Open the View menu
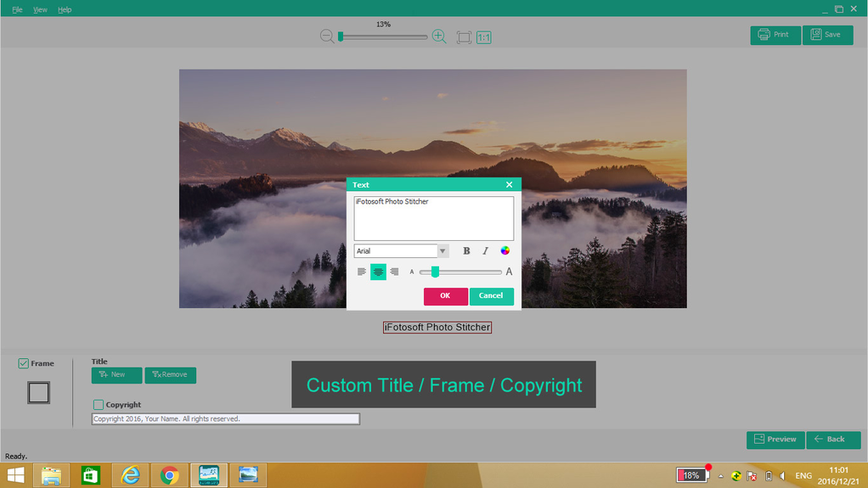The height and width of the screenshot is (488, 868). coord(40,9)
